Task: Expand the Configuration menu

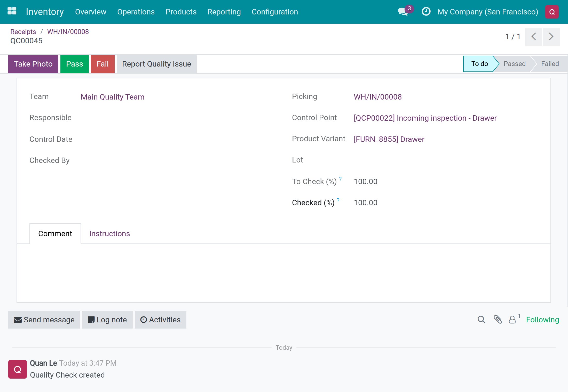Action: [275, 12]
